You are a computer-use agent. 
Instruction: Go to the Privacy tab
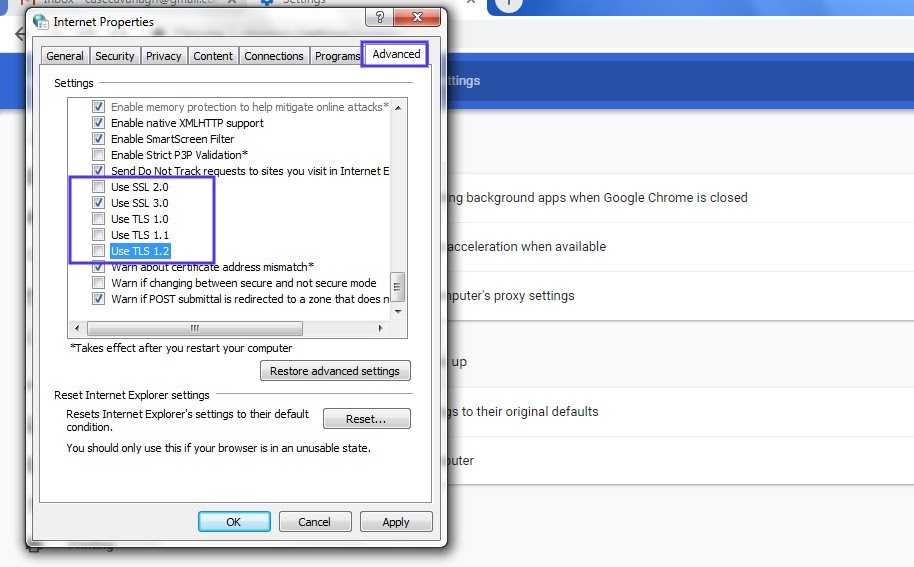(x=164, y=56)
